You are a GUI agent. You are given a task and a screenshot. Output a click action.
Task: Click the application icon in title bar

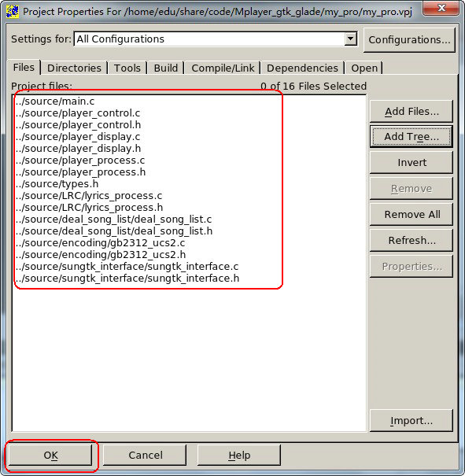click(x=13, y=12)
